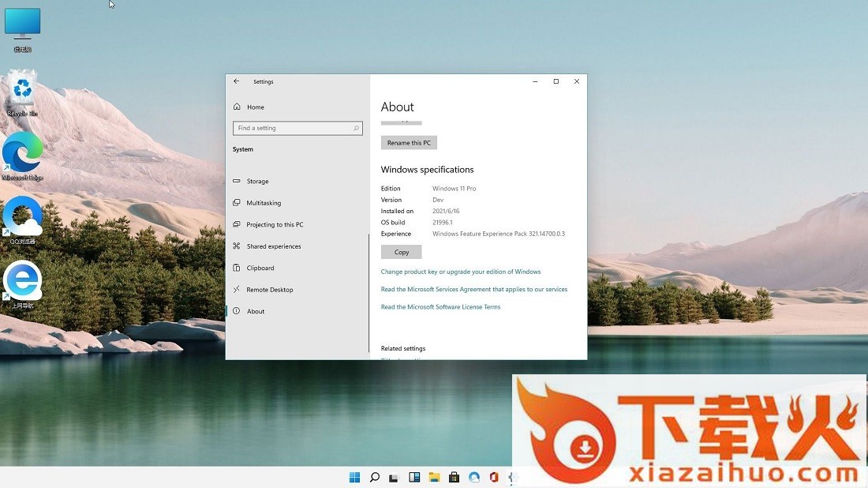Open File Explorer from the taskbar
Viewport: 868px width, 488px height.
[434, 477]
